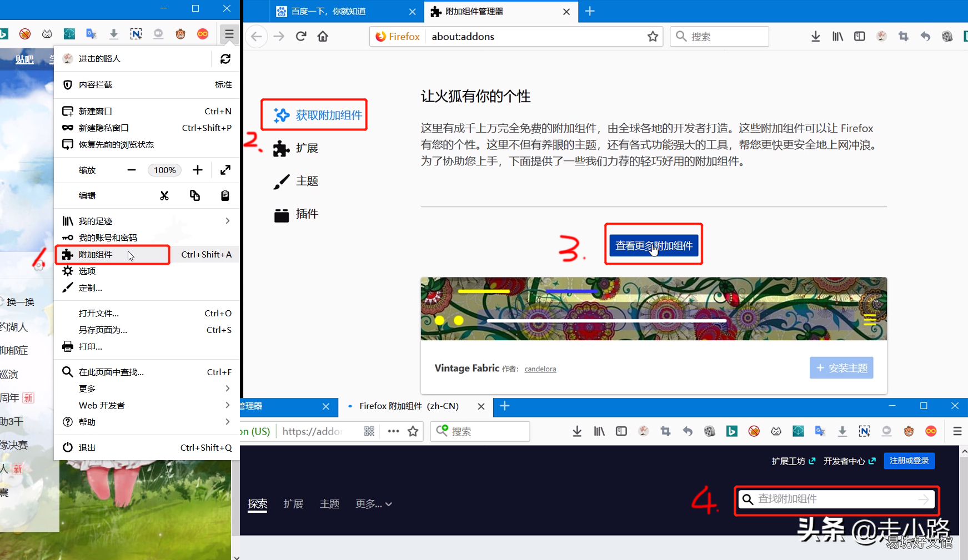
Task: Submit add-on search with arrow icon
Action: point(924,500)
